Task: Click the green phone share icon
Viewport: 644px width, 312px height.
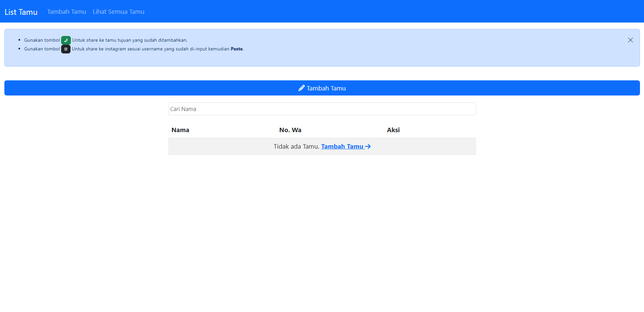Action: [x=66, y=40]
